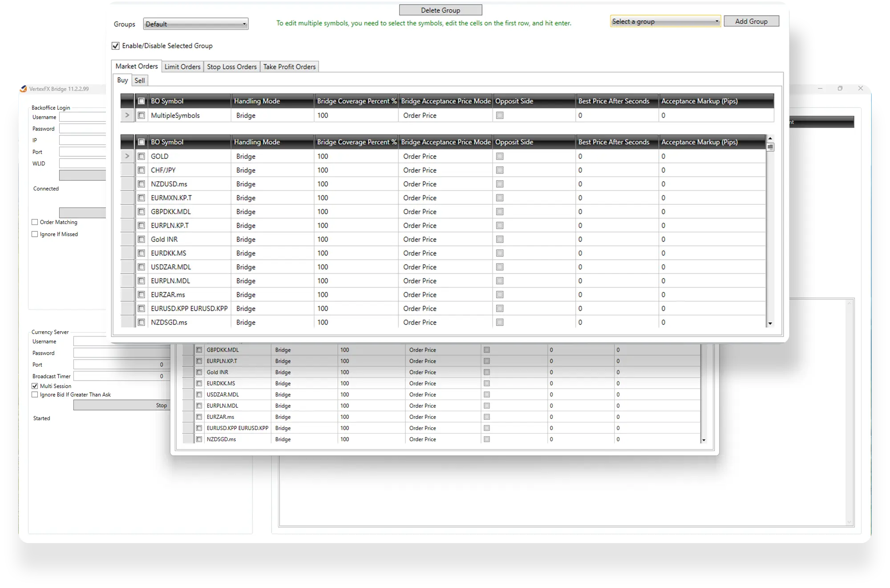The height and width of the screenshot is (588, 890).
Task: Click the Currency Server Port field
Action: click(120, 365)
